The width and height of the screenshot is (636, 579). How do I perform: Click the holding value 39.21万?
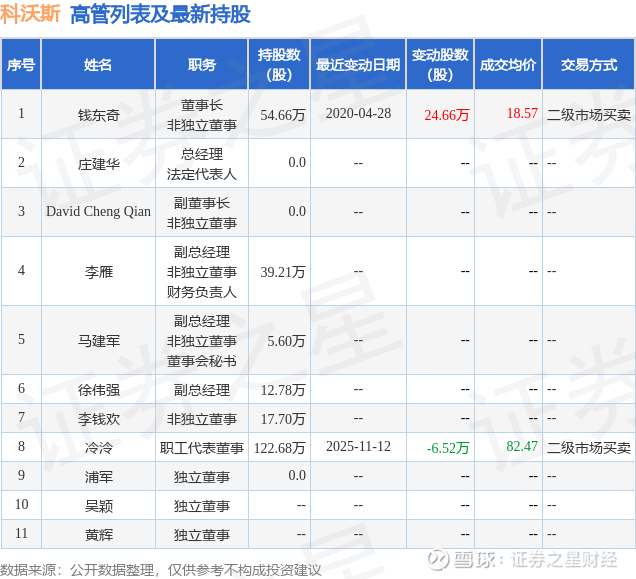(283, 272)
